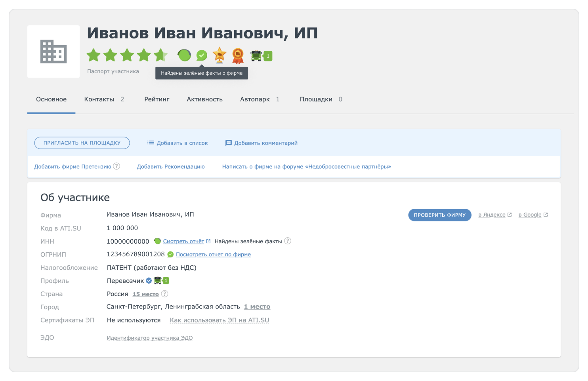Click the green star rating
This screenshot has width=588, height=381.
(x=127, y=55)
